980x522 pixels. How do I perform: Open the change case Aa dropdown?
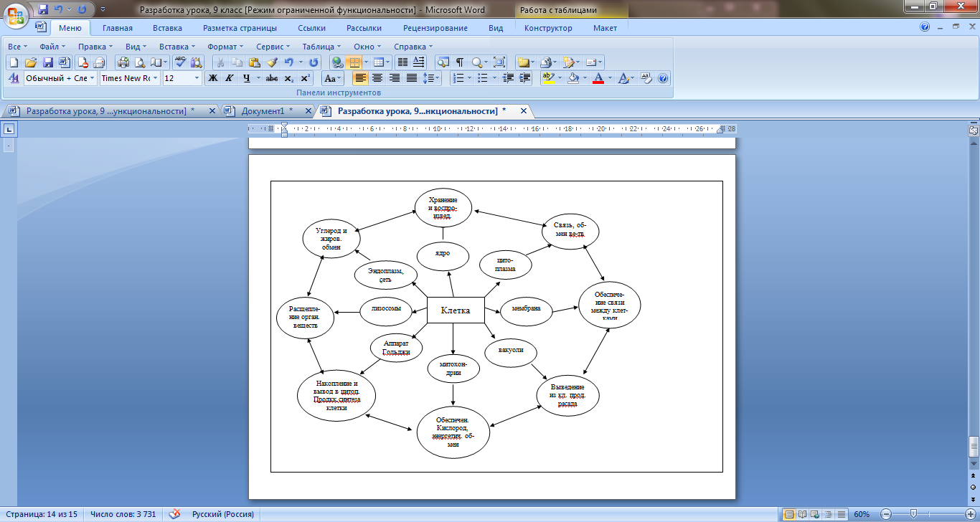[x=333, y=78]
